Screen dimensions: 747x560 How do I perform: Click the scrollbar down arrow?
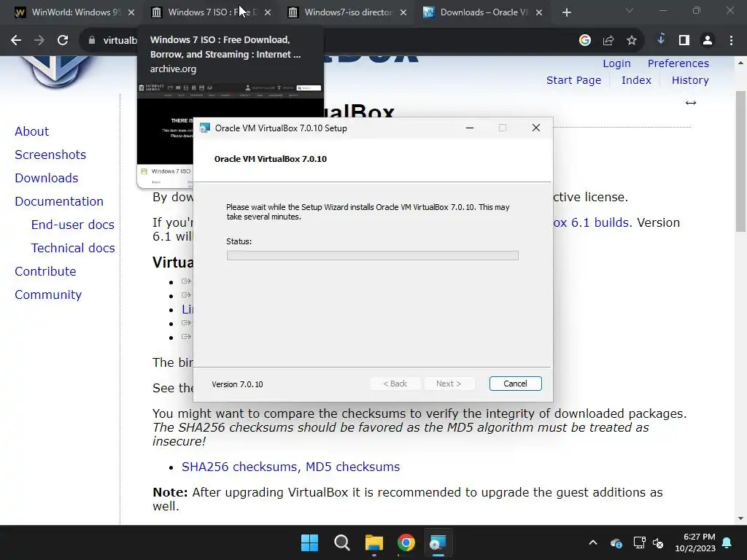pyautogui.click(x=740, y=518)
